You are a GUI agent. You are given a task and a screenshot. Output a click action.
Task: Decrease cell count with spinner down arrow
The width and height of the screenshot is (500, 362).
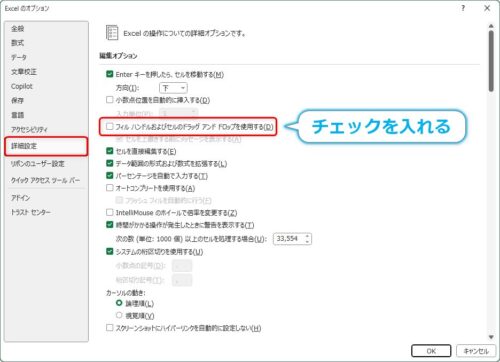tap(308, 241)
